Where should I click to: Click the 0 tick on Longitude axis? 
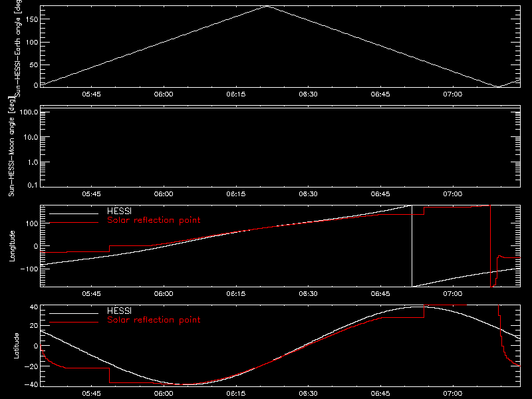pos(36,246)
